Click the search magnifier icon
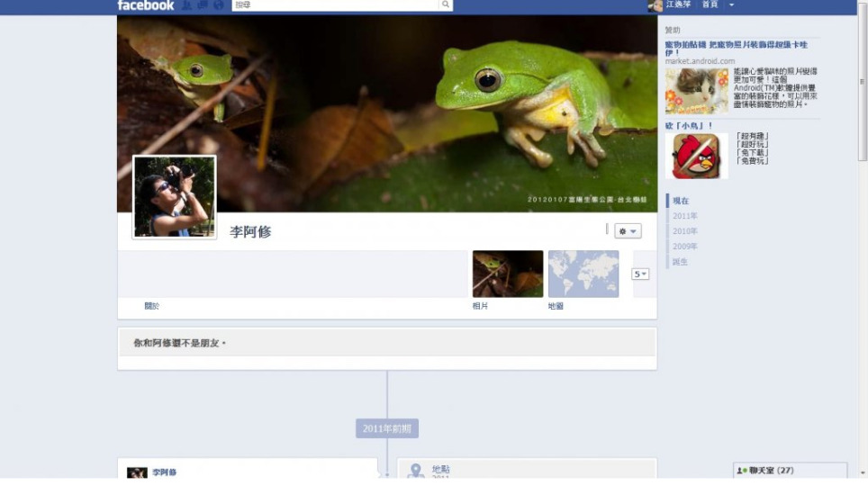The height and width of the screenshot is (486, 868). coord(445,5)
